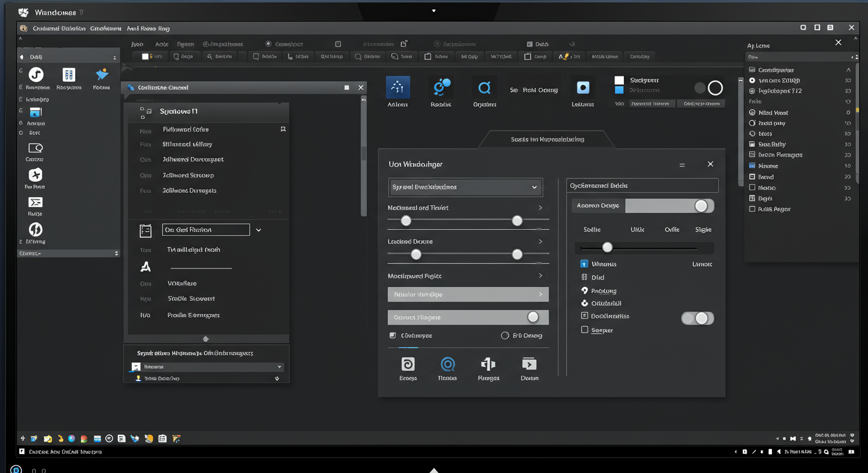868x473 pixels.
Task: Click the right handle of the second slider
Action: (x=517, y=254)
